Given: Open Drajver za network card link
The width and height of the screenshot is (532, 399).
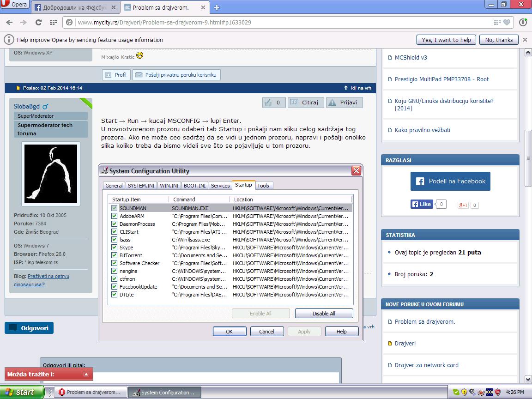Looking at the screenshot, I should click(x=427, y=365).
